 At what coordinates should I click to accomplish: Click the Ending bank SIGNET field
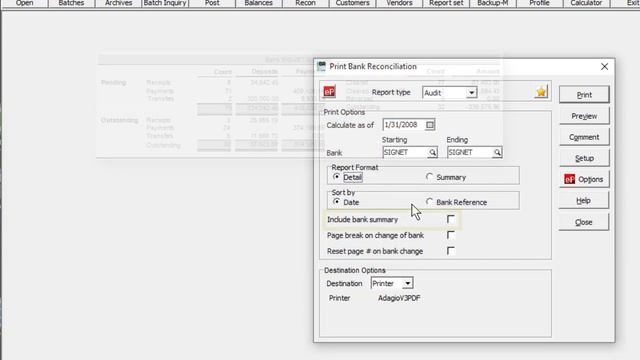point(469,152)
